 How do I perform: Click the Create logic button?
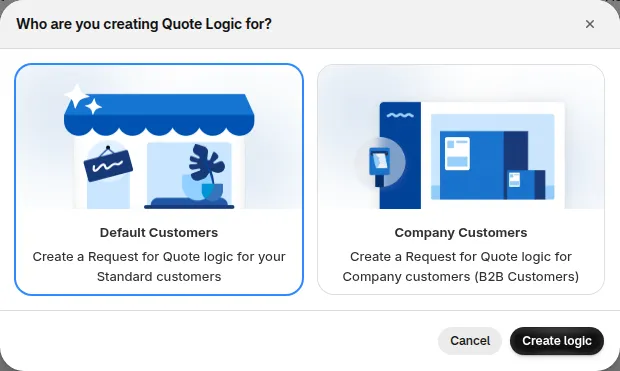tap(557, 341)
